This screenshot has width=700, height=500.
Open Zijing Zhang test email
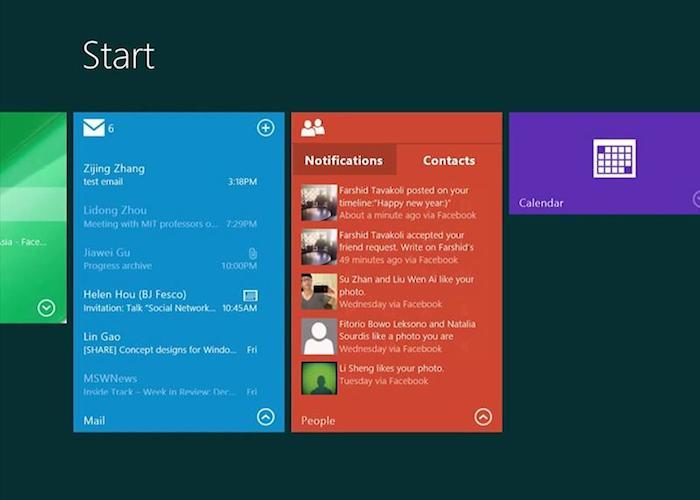(x=170, y=175)
